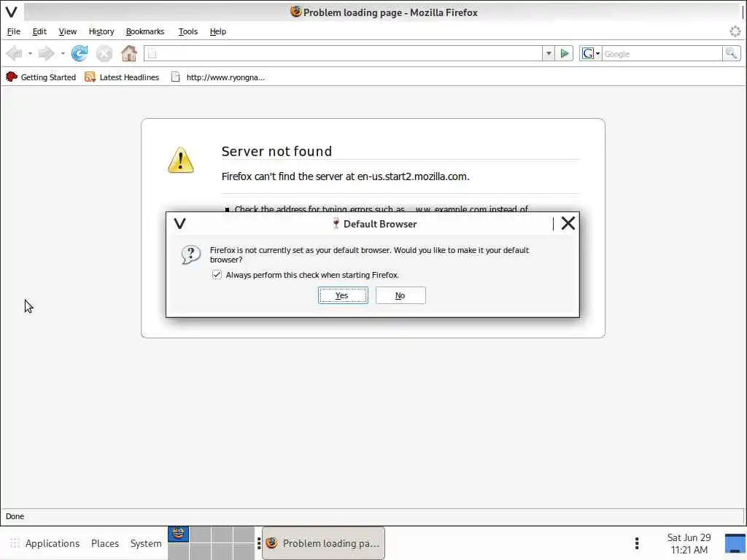Image resolution: width=747 pixels, height=560 pixels.
Task: Open the http://www.ryongna... bookmark
Action: coord(217,77)
